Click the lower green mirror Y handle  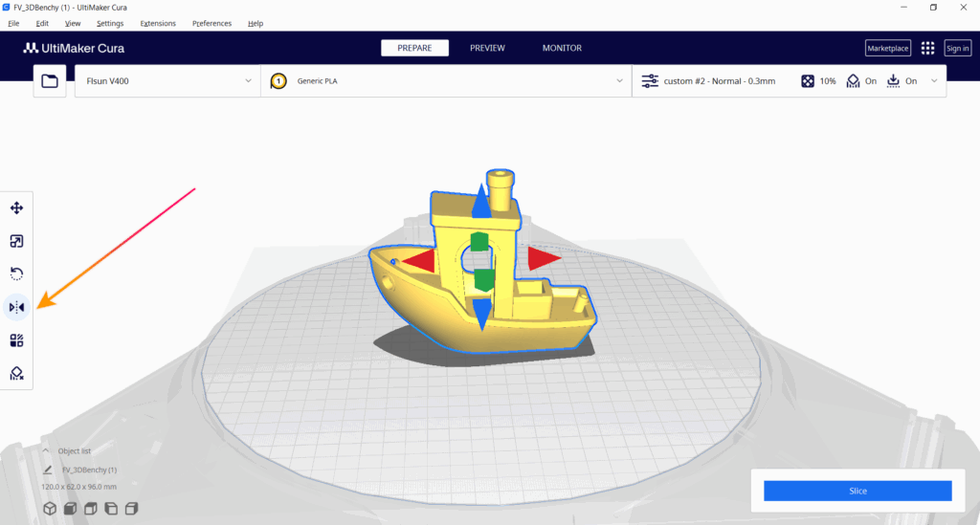(484, 279)
